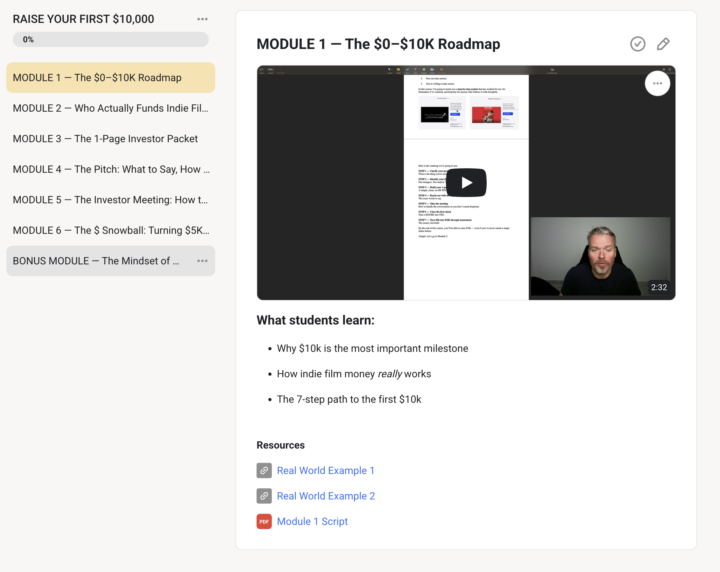Viewport: 720px width, 572px height.
Task: Click the 'What students learn:' heading
Action: [315, 320]
